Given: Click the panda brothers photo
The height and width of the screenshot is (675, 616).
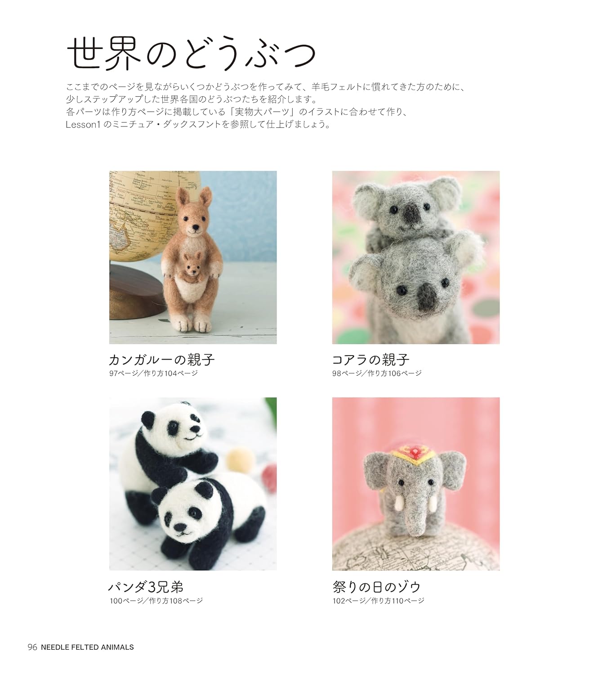Looking at the screenshot, I should tap(193, 484).
